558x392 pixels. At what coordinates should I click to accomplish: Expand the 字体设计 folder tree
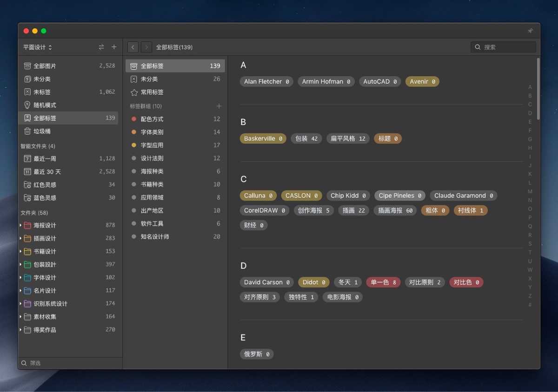(21, 277)
